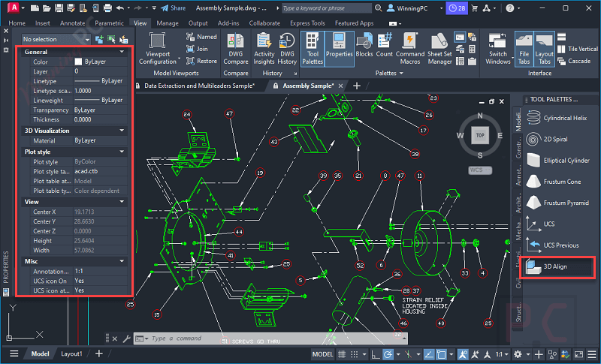The height and width of the screenshot is (364, 601).
Task: Click the Share button
Action: (174, 8)
